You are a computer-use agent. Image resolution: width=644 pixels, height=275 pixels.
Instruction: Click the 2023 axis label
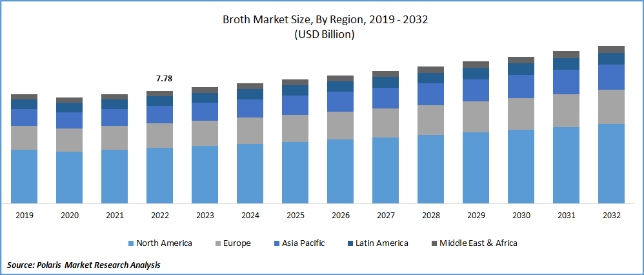pos(205,216)
